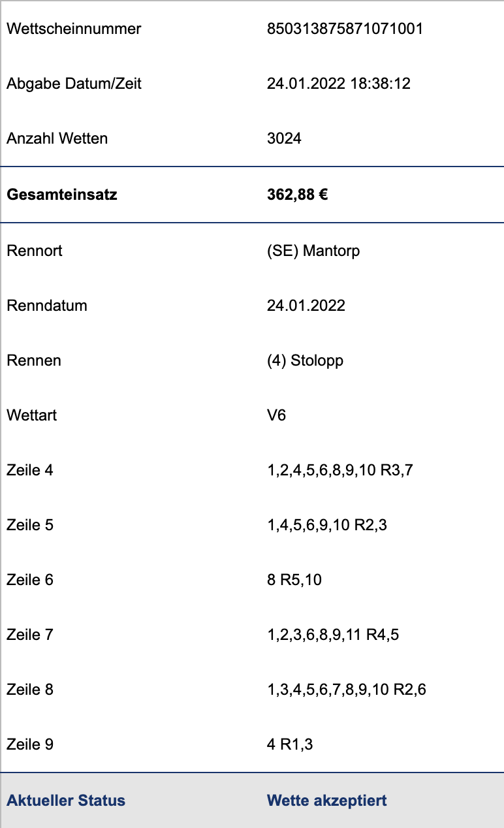Viewport: 504px width, 828px height.
Task: Click the Abgabe Datum/Zeit value 24.01.2022 18:38:12
Action: coord(339,84)
